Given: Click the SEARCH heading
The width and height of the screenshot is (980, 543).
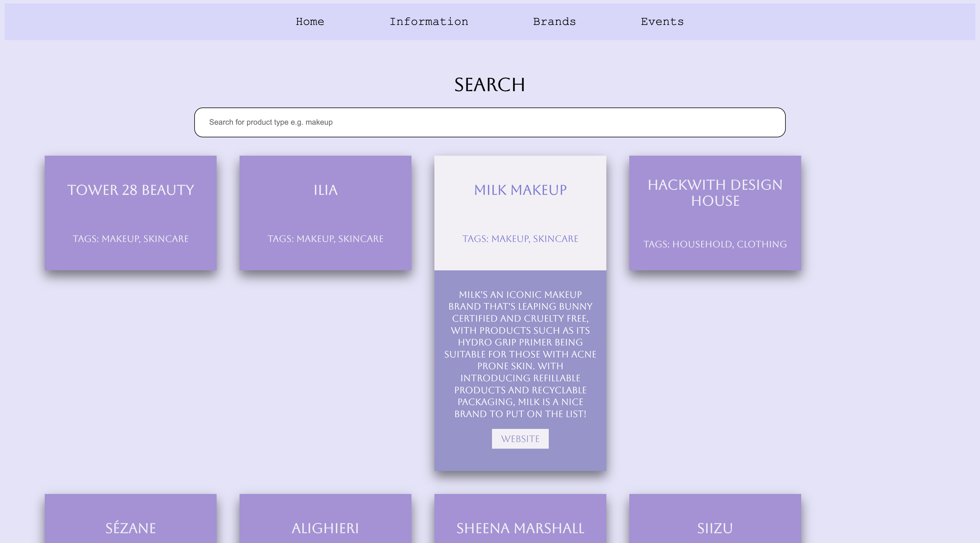Looking at the screenshot, I should (x=489, y=85).
